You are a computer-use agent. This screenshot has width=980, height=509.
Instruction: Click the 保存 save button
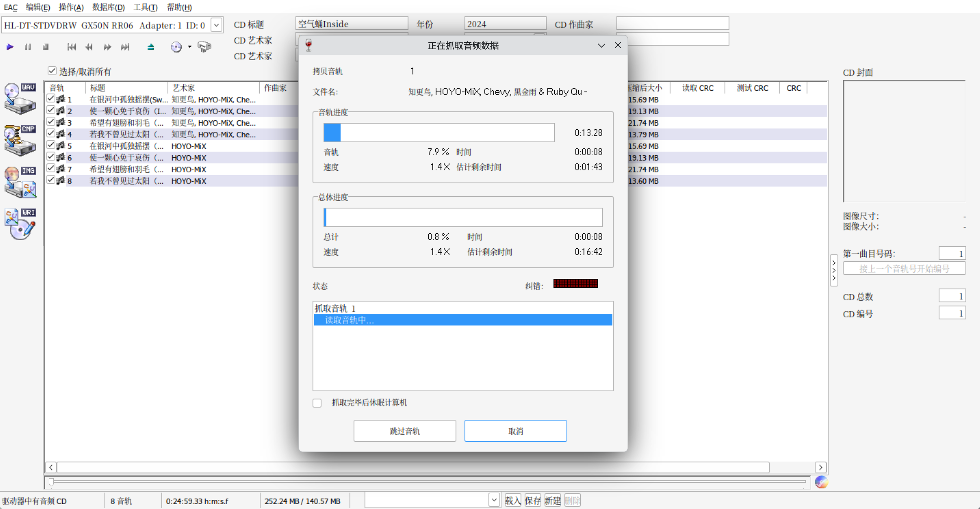point(533,500)
